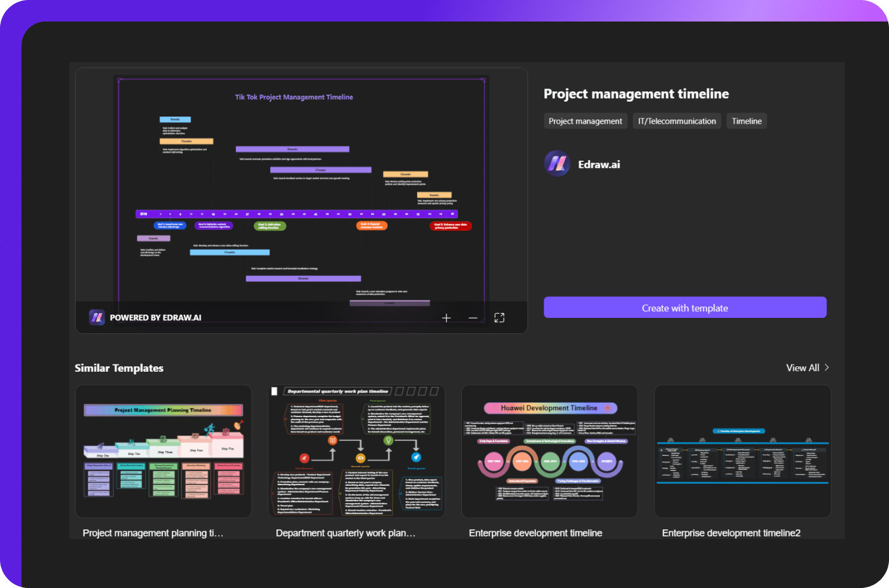This screenshot has width=889, height=588.
Task: Click the Edraw.ai author avatar icon
Action: 557,164
